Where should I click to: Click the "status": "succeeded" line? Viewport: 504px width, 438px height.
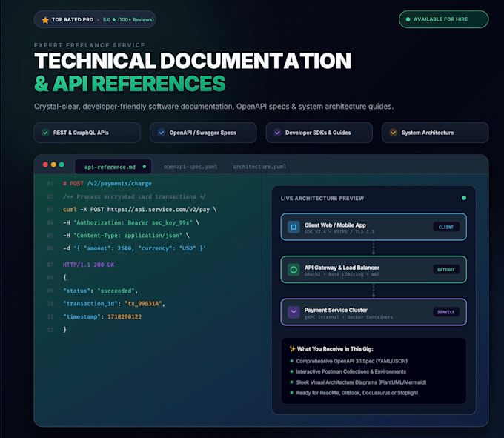tap(100, 291)
